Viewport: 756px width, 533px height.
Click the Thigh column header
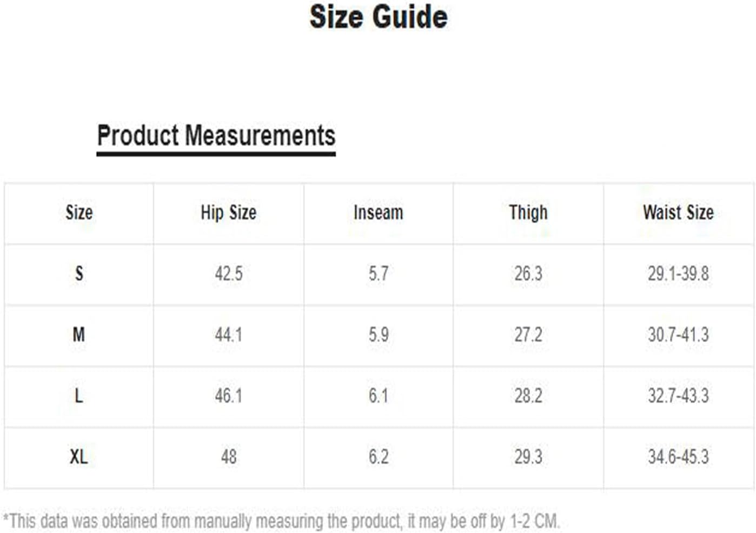point(528,212)
